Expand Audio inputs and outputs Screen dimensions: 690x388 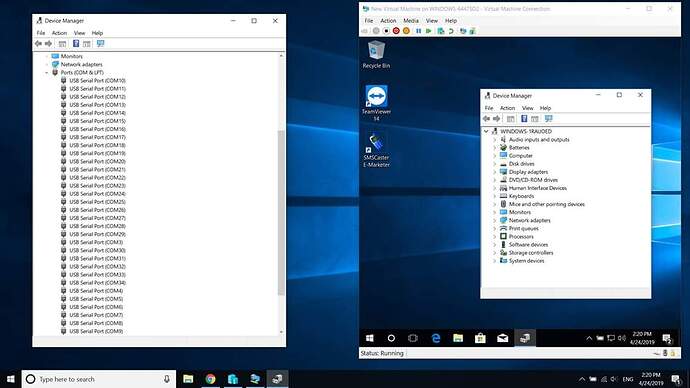495,139
